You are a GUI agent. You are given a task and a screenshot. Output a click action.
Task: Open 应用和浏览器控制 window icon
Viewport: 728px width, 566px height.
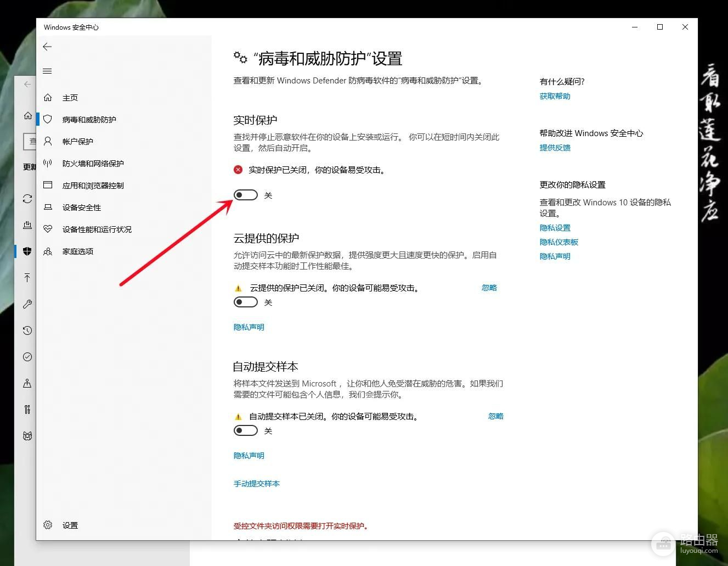point(48,186)
